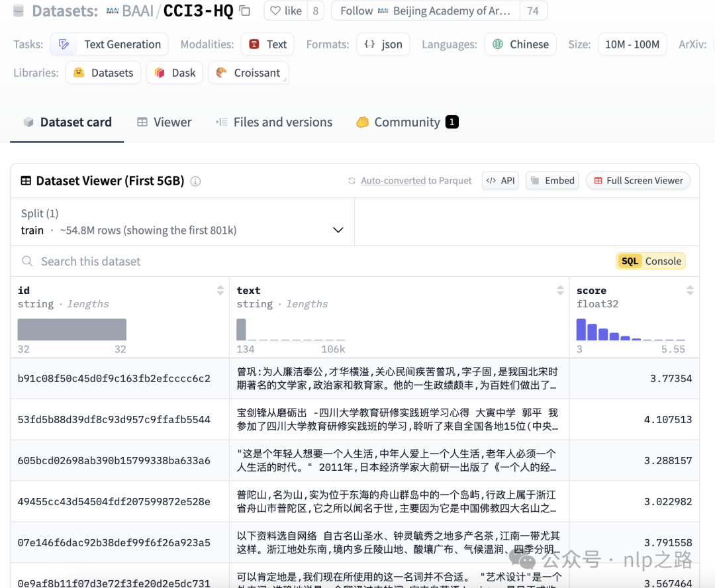Viewport: 715px width, 588px height.
Task: Click the Community badge count 1
Action: click(452, 122)
